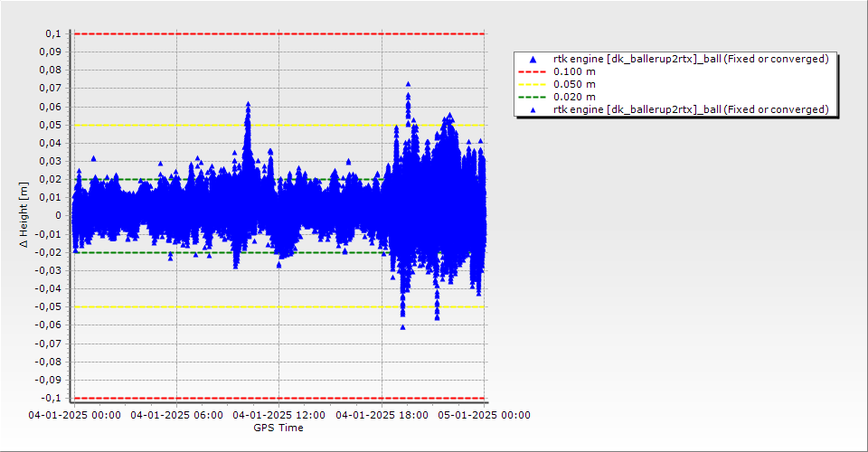The image size is (868, 452).
Task: Click the highest data point above 0,07
Action: [408, 84]
